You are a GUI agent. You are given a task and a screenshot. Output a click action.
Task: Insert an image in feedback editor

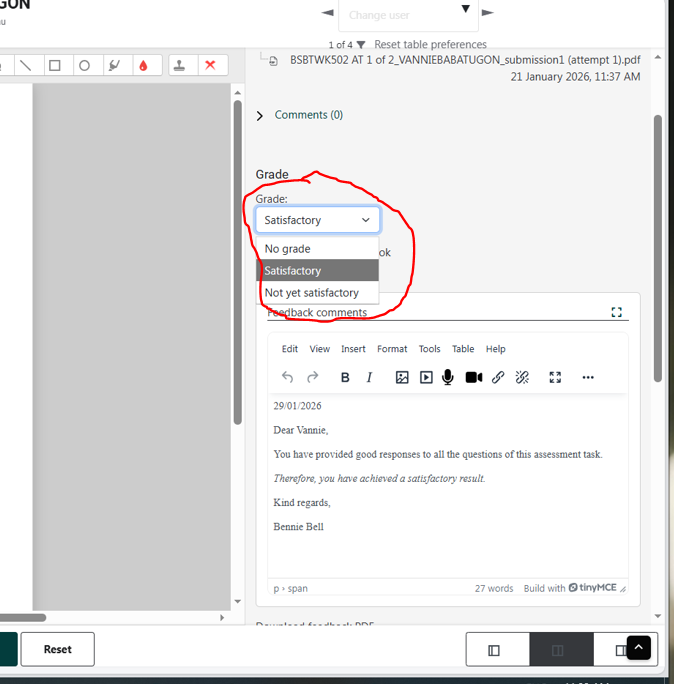pos(402,377)
